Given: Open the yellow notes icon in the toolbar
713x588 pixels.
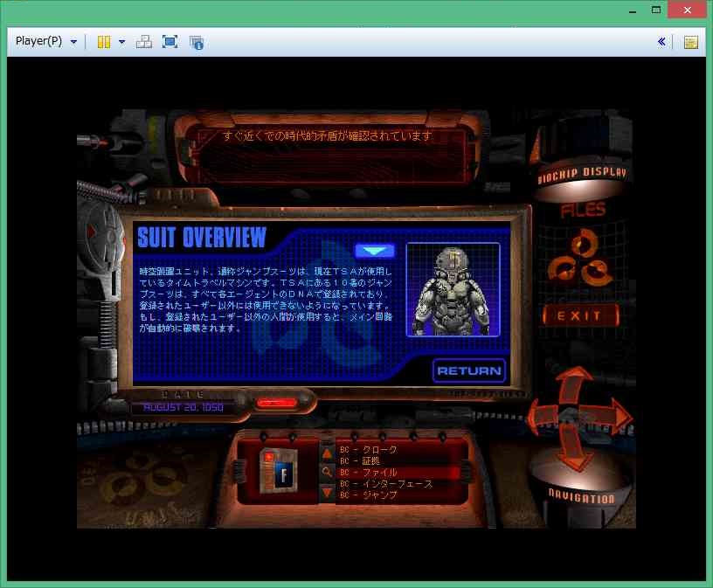Looking at the screenshot, I should click(x=690, y=42).
